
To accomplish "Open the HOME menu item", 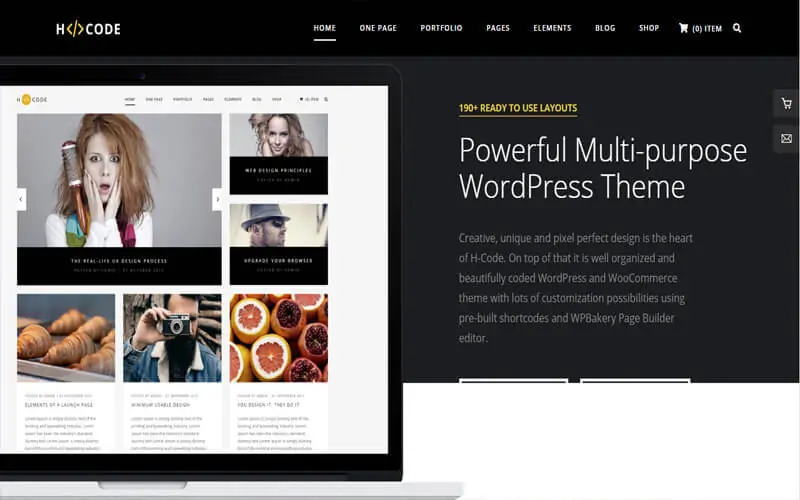I will tap(324, 28).
